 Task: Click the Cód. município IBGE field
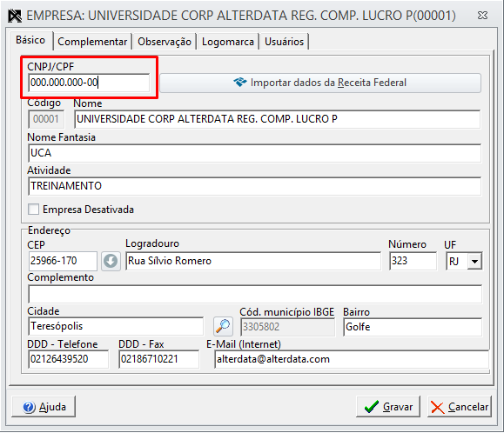point(287,327)
